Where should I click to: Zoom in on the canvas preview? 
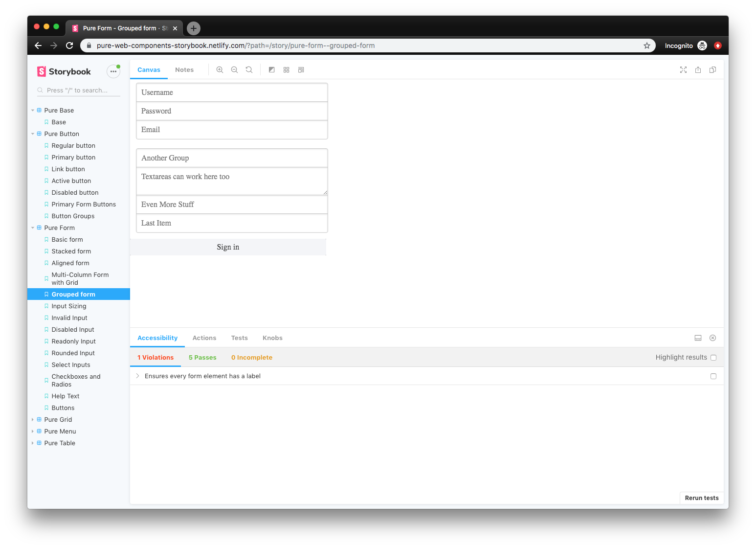pos(220,69)
